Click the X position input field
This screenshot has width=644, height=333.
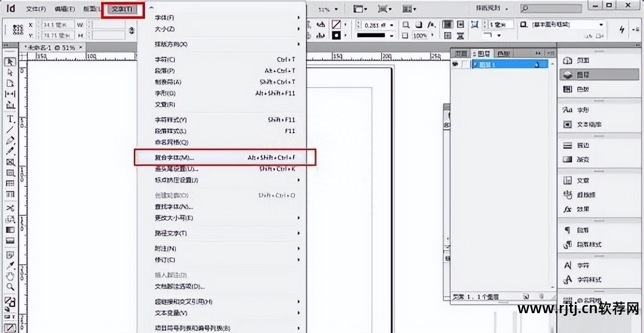(59, 25)
